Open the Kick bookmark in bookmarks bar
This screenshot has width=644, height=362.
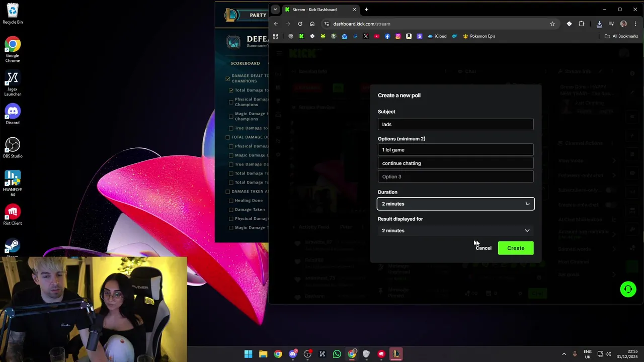tap(301, 36)
